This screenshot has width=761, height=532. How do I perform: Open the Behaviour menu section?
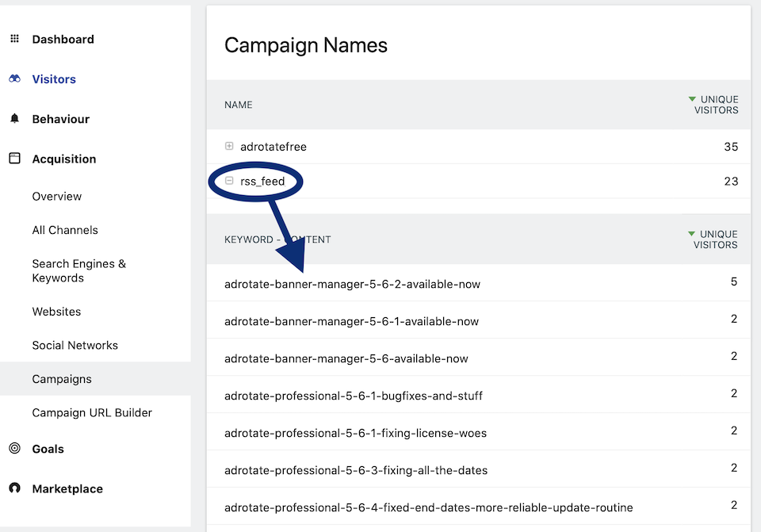coord(61,119)
